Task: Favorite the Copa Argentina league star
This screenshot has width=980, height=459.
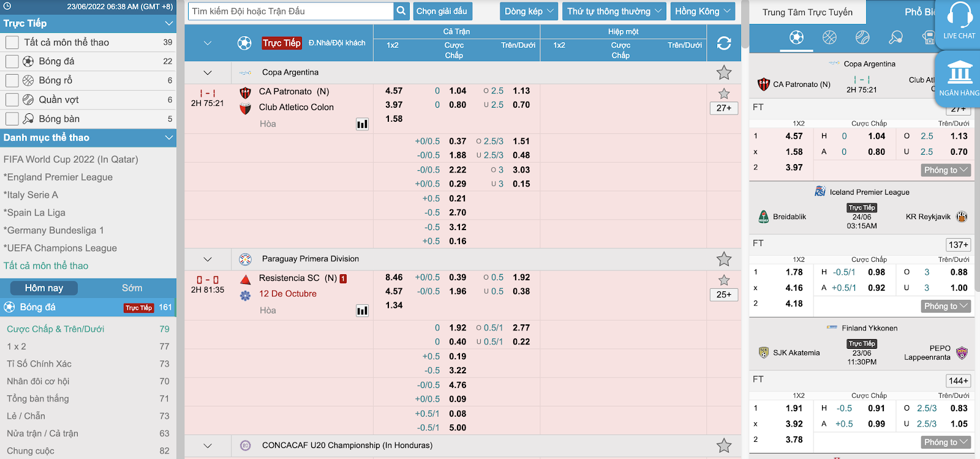Action: click(x=724, y=72)
